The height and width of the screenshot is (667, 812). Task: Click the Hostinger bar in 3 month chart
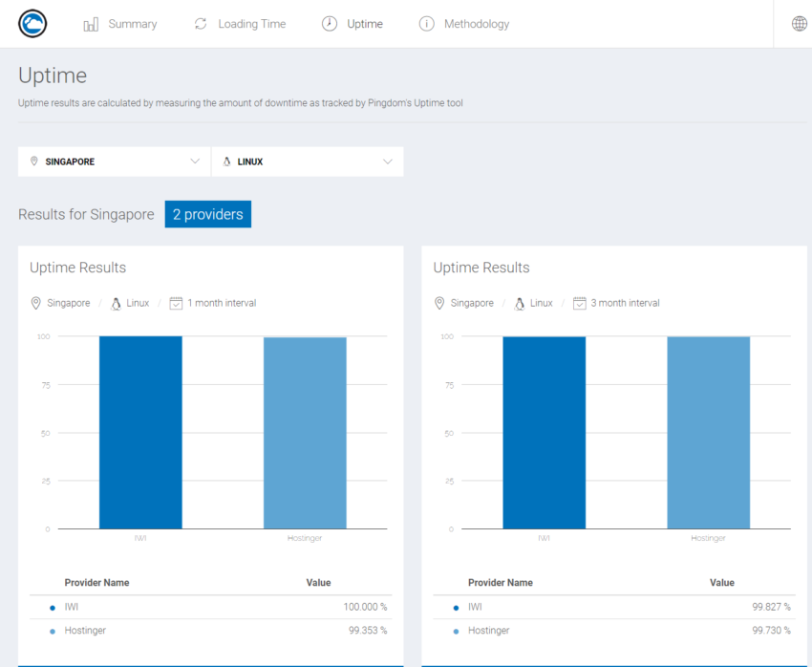[x=708, y=432]
